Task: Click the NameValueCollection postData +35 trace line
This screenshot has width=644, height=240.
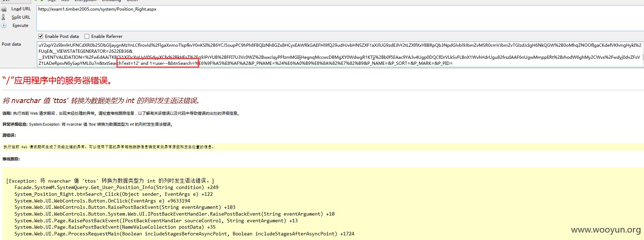Action: coord(115,227)
